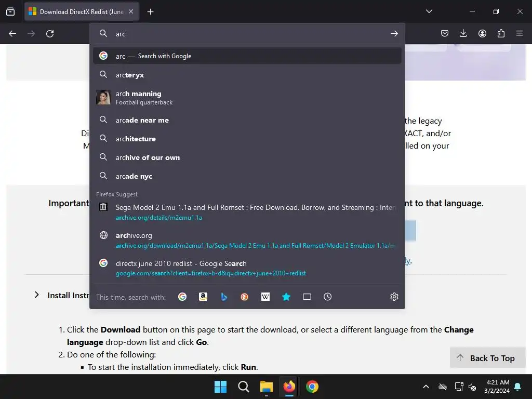Click Firefox icon in taskbar
Screen dimensions: 532x399
point(289,387)
